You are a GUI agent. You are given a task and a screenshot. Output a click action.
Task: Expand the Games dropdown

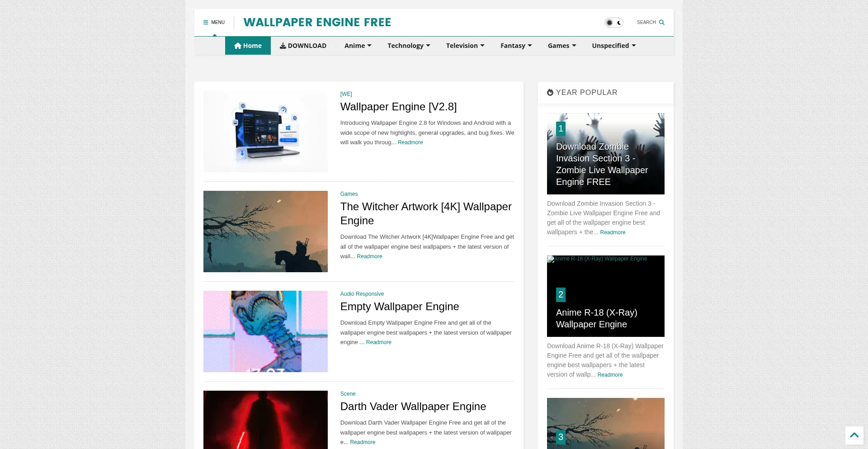[x=562, y=46]
